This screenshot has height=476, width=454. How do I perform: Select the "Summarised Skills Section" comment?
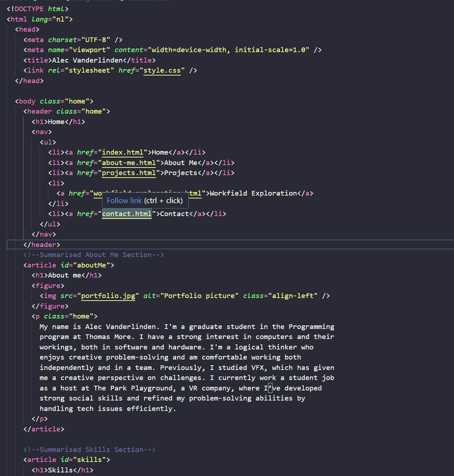(89, 450)
